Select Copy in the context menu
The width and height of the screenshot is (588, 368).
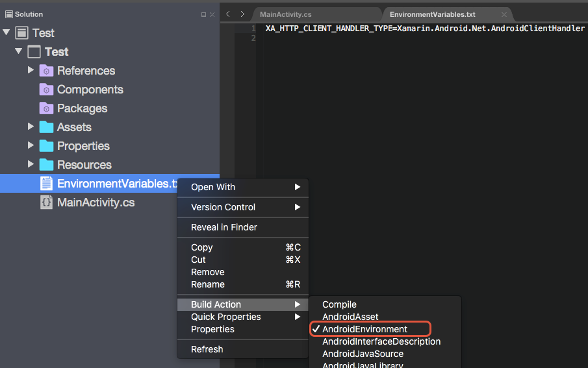point(243,248)
